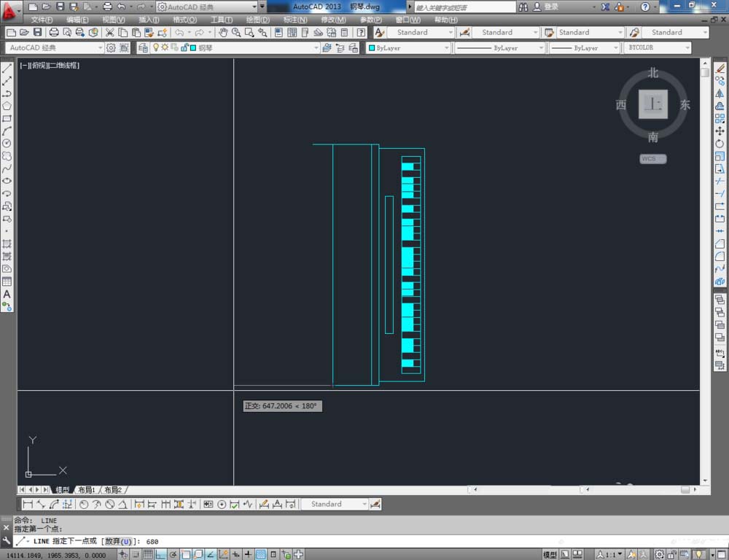Select the Circle draw tool

point(7,144)
